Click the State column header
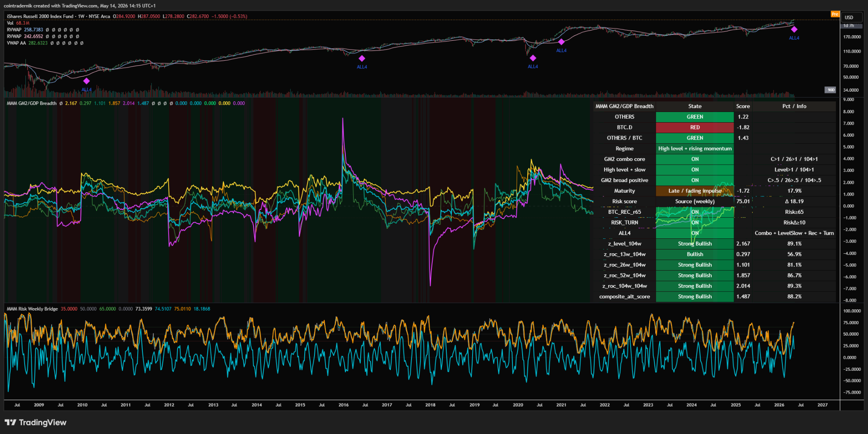Screen dimensions: 868x434 [x=695, y=106]
